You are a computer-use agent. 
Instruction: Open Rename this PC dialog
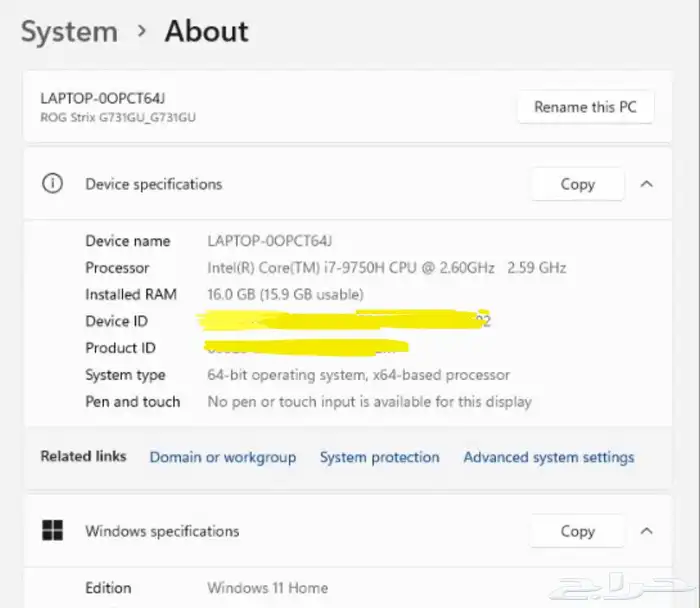[585, 107]
